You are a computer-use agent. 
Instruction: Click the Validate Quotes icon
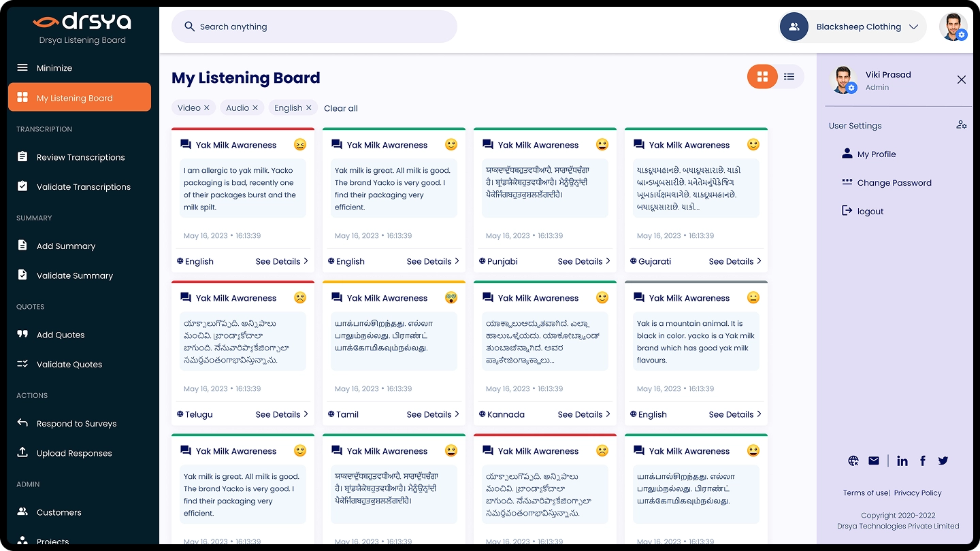22,364
